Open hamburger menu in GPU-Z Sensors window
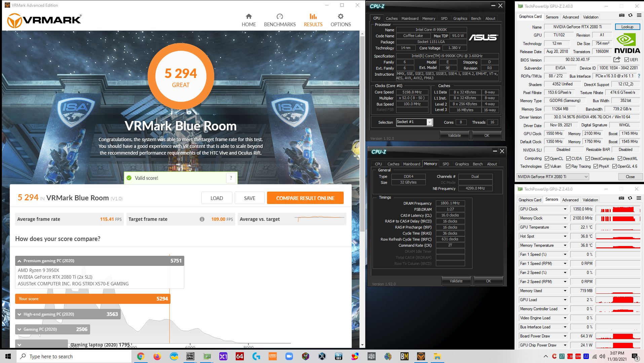 pos(639,198)
